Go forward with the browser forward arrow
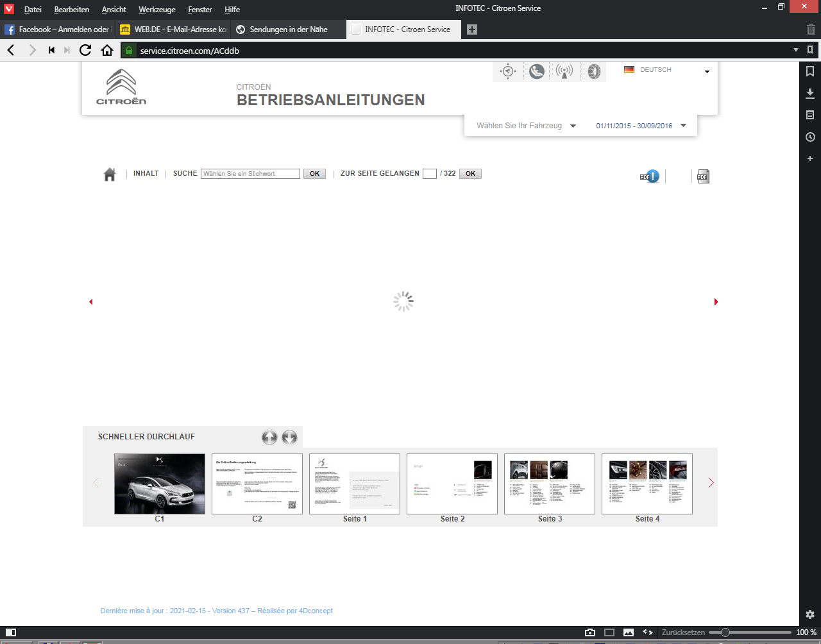 point(32,50)
